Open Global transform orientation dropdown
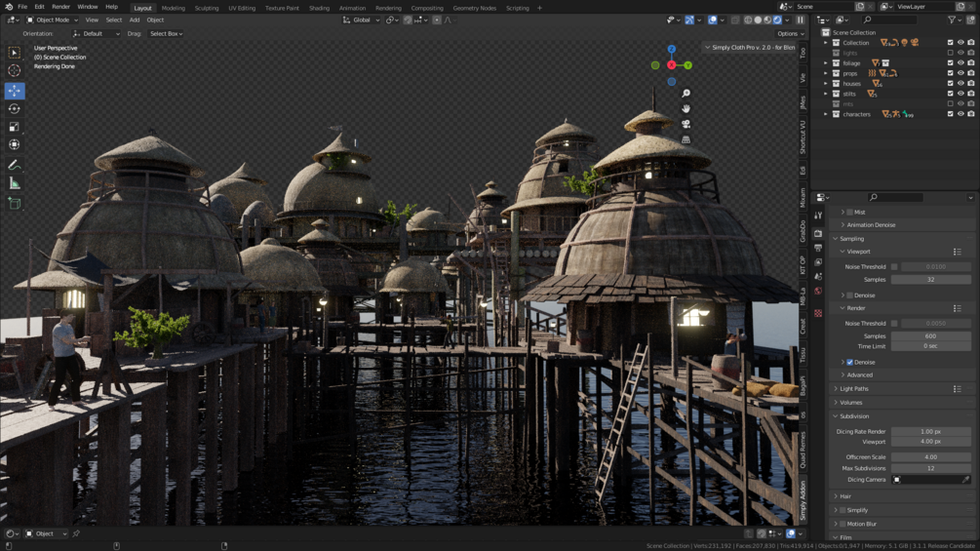 tap(361, 20)
